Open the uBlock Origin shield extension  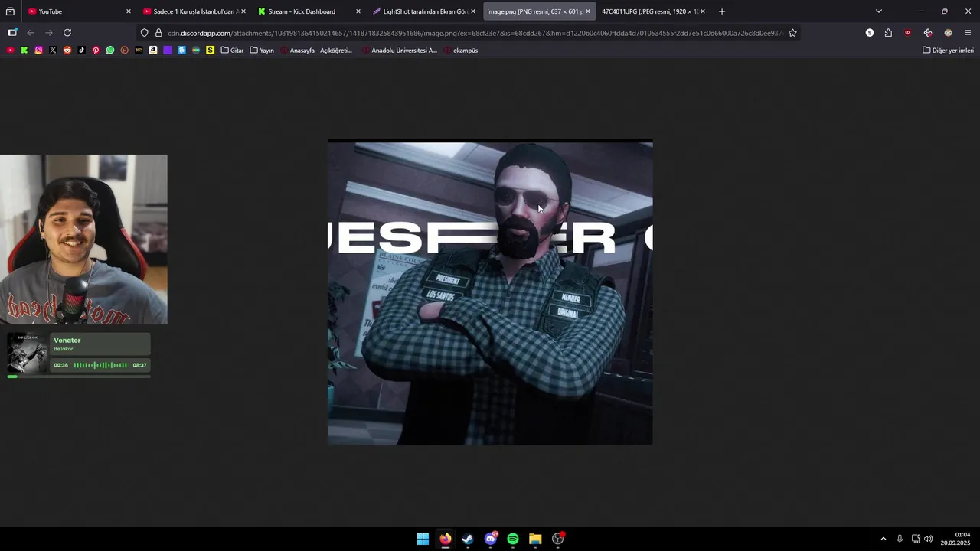tap(908, 33)
